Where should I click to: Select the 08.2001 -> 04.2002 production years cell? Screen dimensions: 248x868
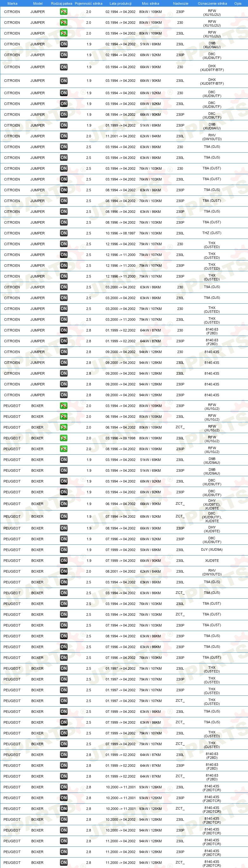point(120,571)
